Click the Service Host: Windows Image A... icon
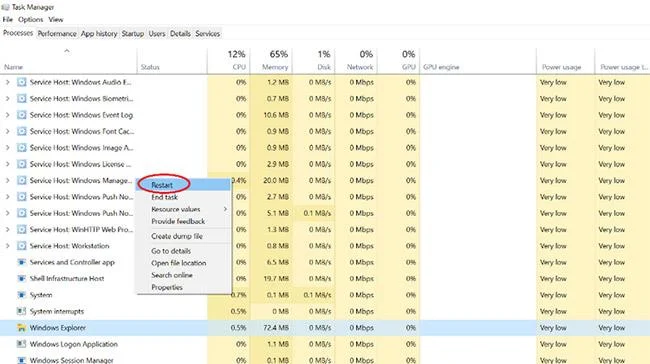The height and width of the screenshot is (364, 650). tap(22, 148)
